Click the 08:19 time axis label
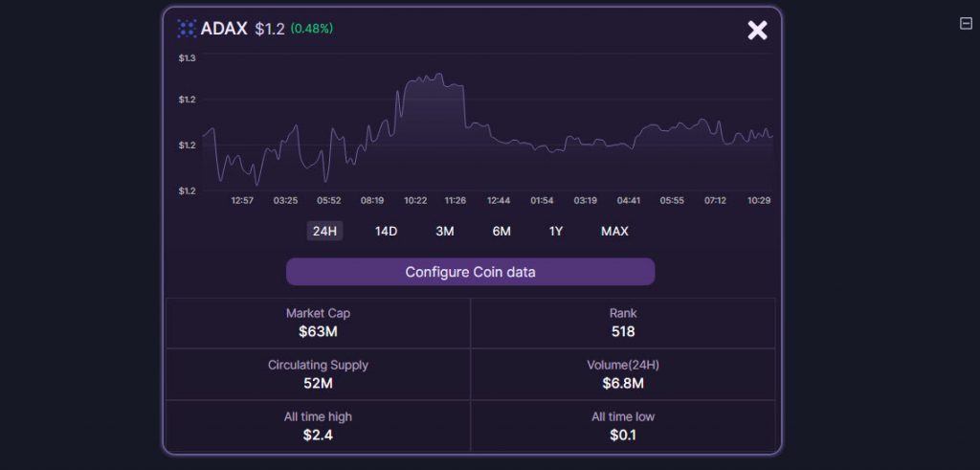This screenshot has width=980, height=470. coord(372,201)
